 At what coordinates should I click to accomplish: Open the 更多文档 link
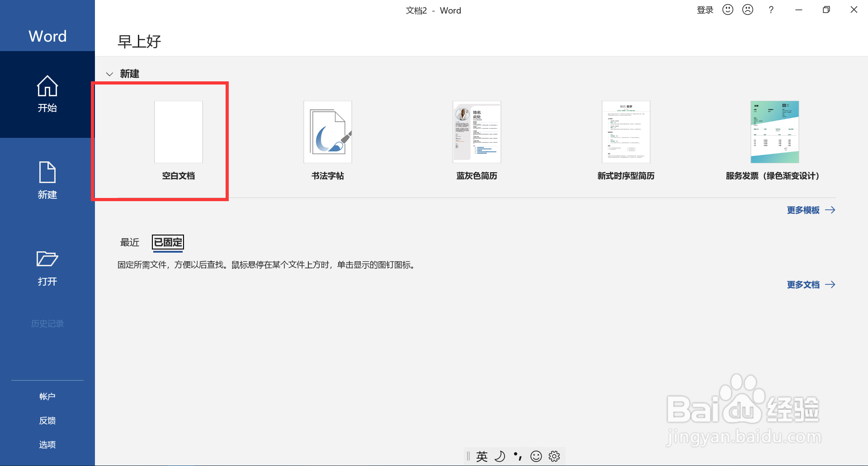(811, 285)
